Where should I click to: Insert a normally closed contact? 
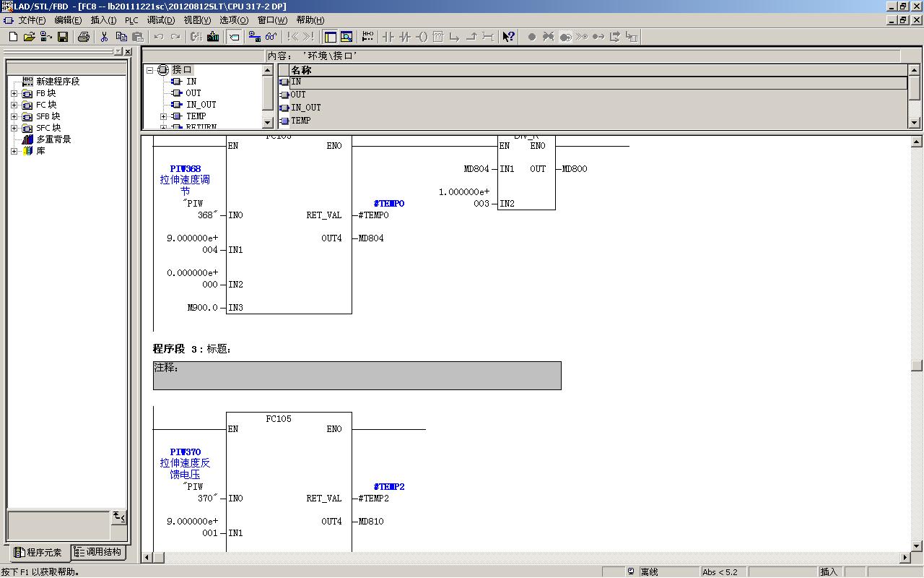click(405, 37)
